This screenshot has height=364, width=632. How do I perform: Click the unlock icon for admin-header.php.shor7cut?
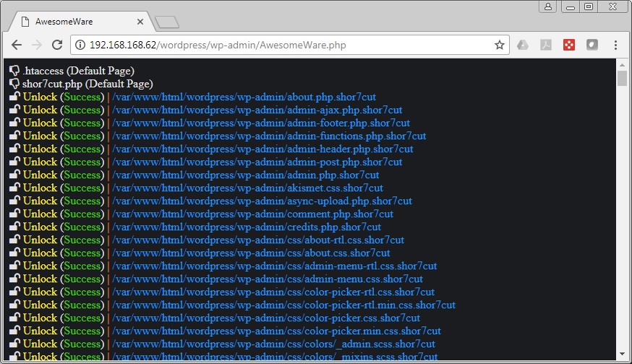(15, 148)
